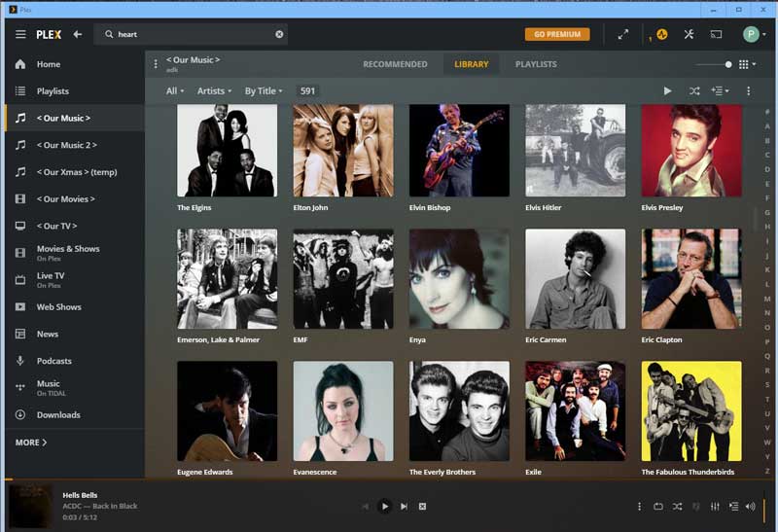Image resolution: width=778 pixels, height=532 pixels.
Task: Play all library items
Action: (667, 90)
